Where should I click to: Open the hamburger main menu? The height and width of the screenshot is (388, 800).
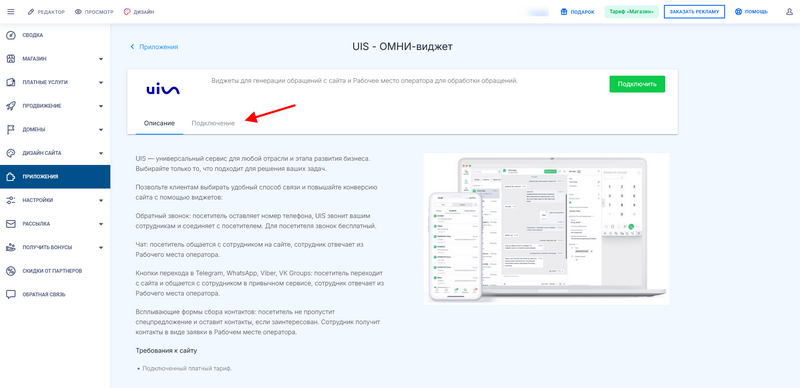click(x=11, y=12)
